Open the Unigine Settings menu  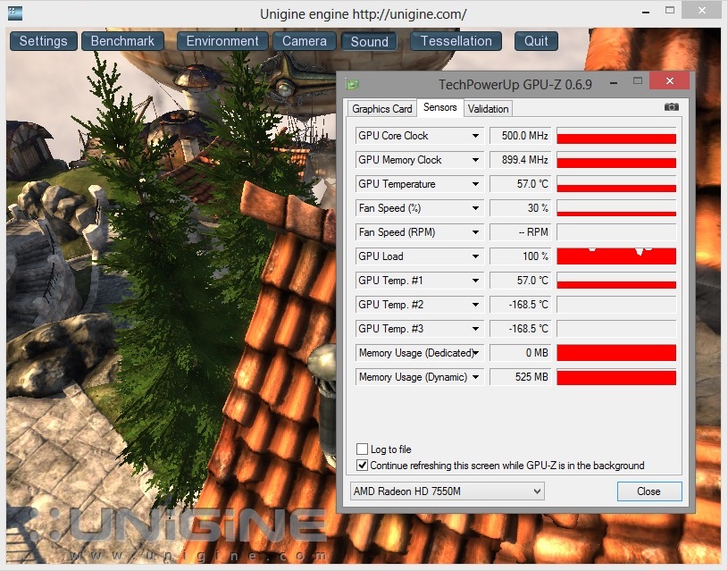[43, 41]
